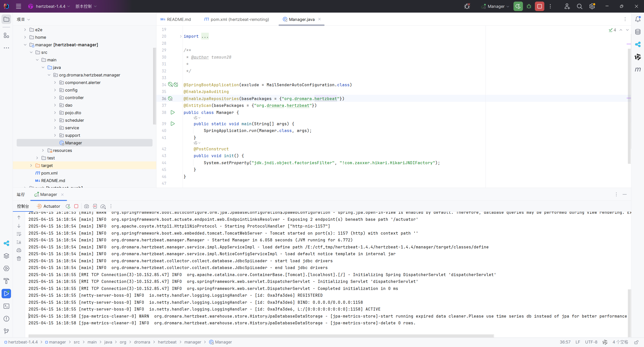Open the Maven tool window
Screen dimensions: 644x347
[x=638, y=70]
